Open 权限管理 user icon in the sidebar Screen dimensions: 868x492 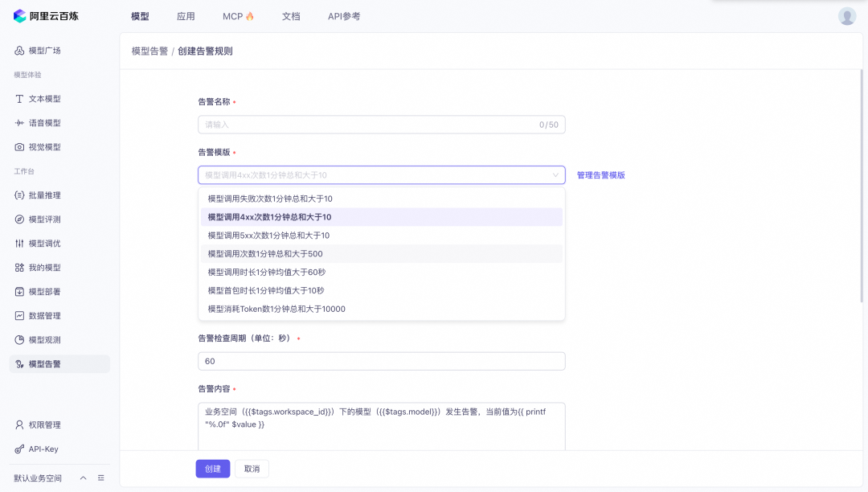[19, 424]
